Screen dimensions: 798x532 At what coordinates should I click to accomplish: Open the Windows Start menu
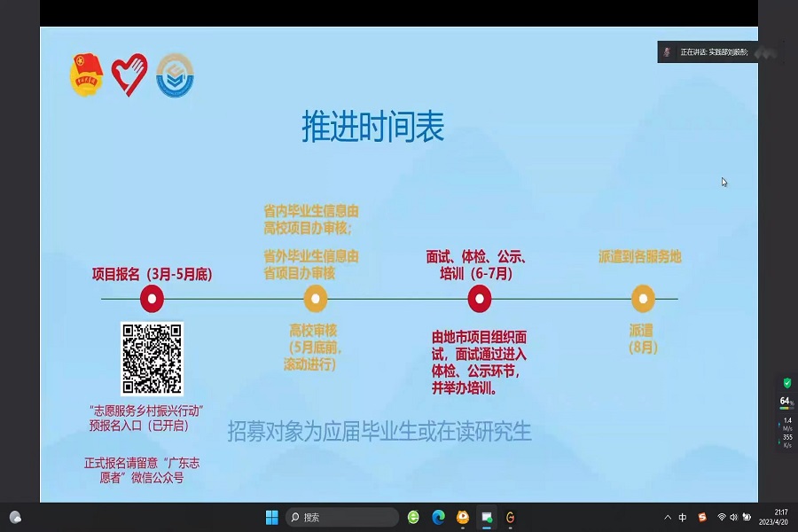point(271,517)
